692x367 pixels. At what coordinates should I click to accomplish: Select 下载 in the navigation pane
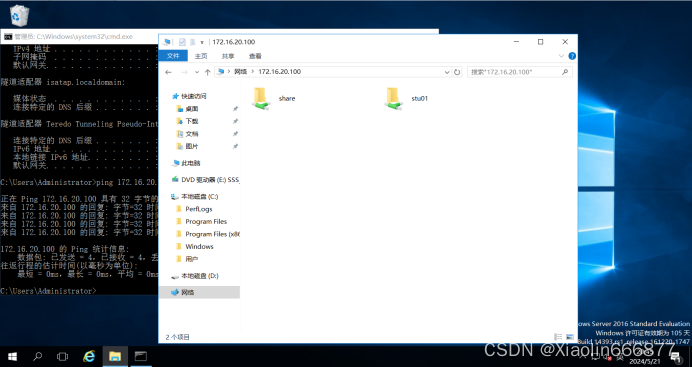coord(192,121)
